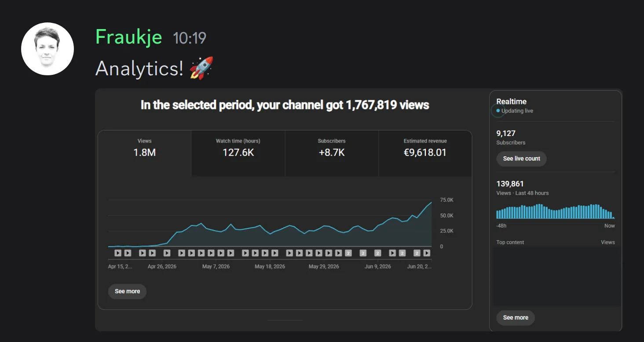Image resolution: width=644 pixels, height=342 pixels.
Task: Click the 127.6K watch time value
Action: coord(238,153)
